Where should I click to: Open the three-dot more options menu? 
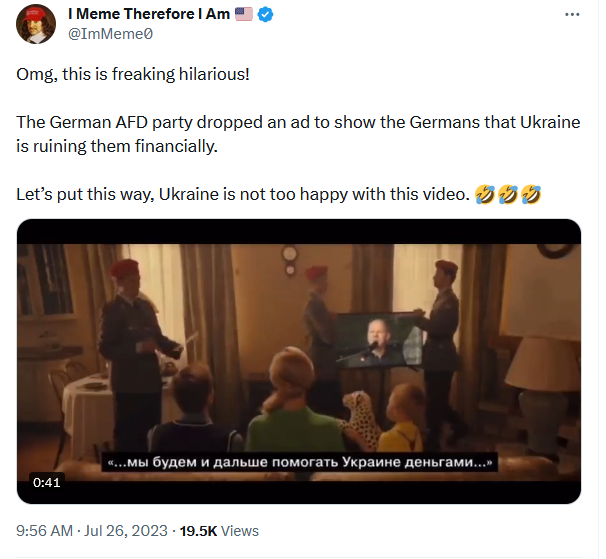[572, 15]
